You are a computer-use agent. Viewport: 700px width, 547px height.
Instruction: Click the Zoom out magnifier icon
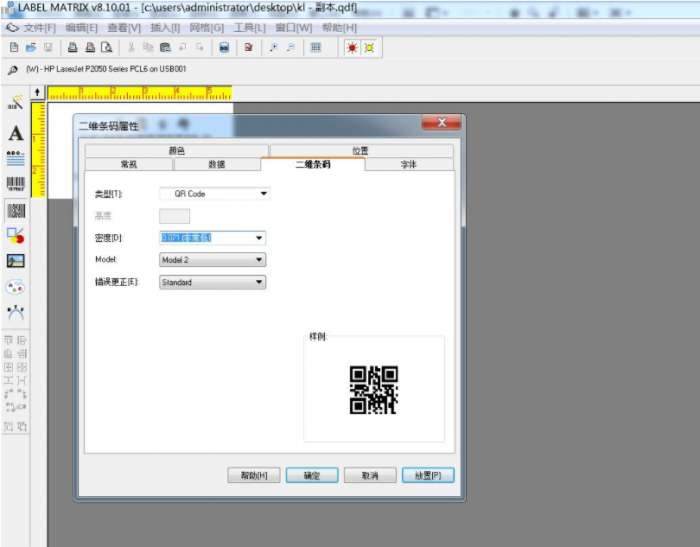pos(291,47)
